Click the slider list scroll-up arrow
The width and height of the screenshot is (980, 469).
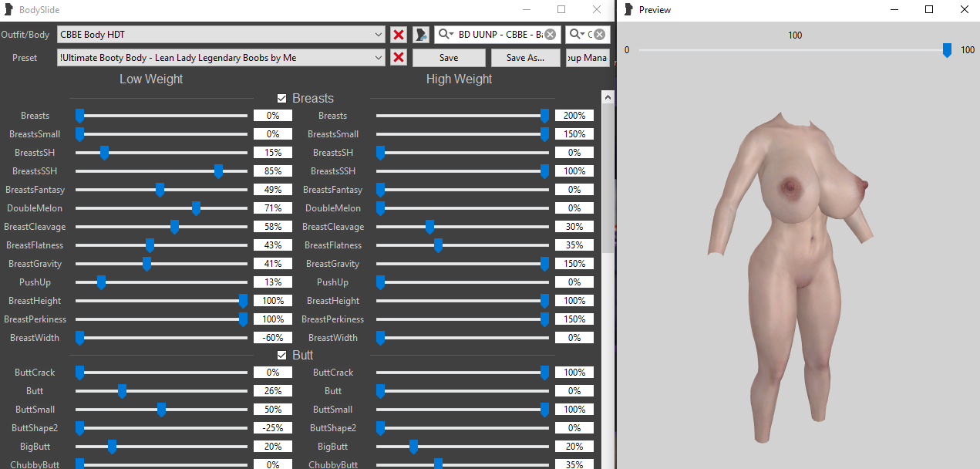[608, 98]
